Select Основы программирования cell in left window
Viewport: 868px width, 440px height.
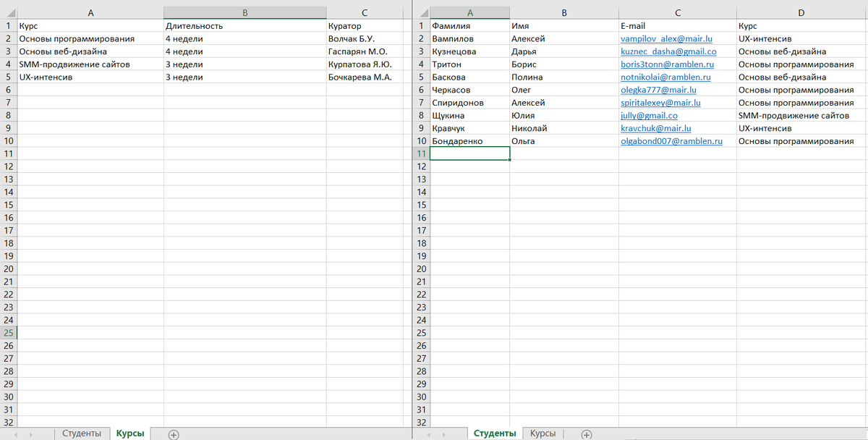point(90,39)
